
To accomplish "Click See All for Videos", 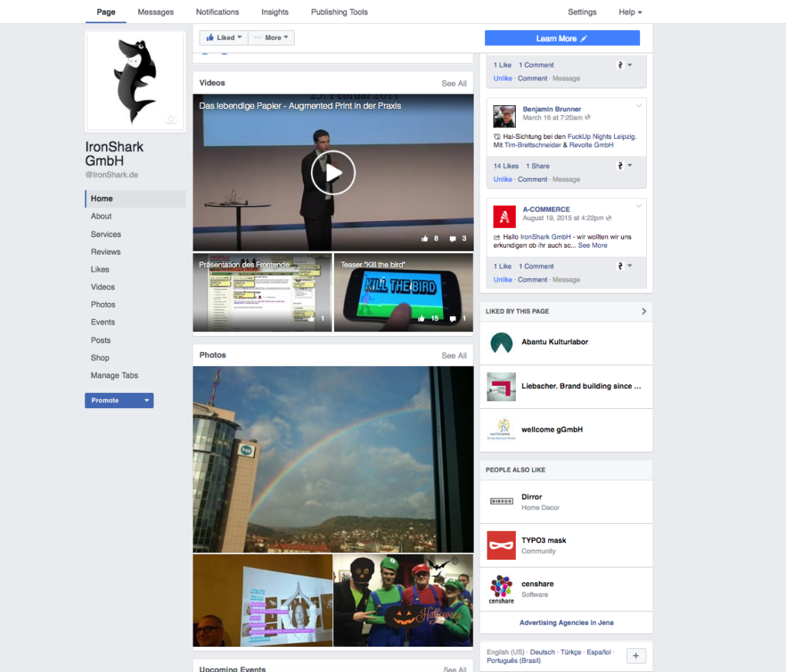I will (454, 84).
